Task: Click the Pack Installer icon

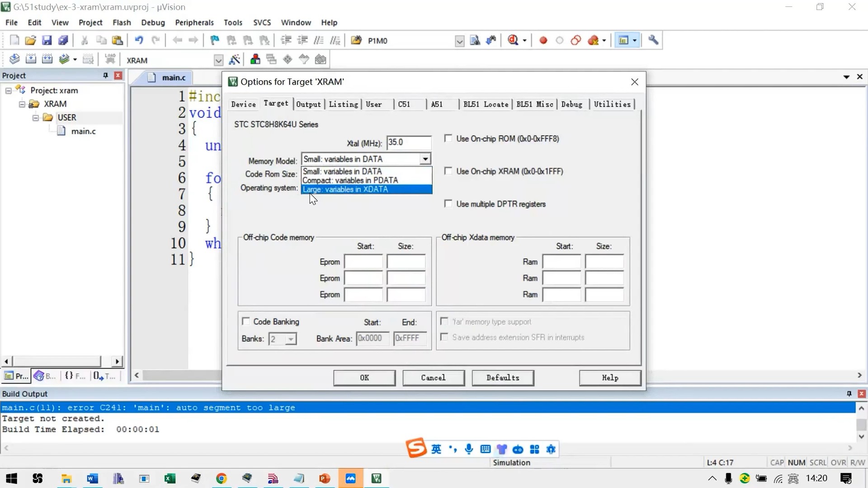Action: tap(321, 59)
